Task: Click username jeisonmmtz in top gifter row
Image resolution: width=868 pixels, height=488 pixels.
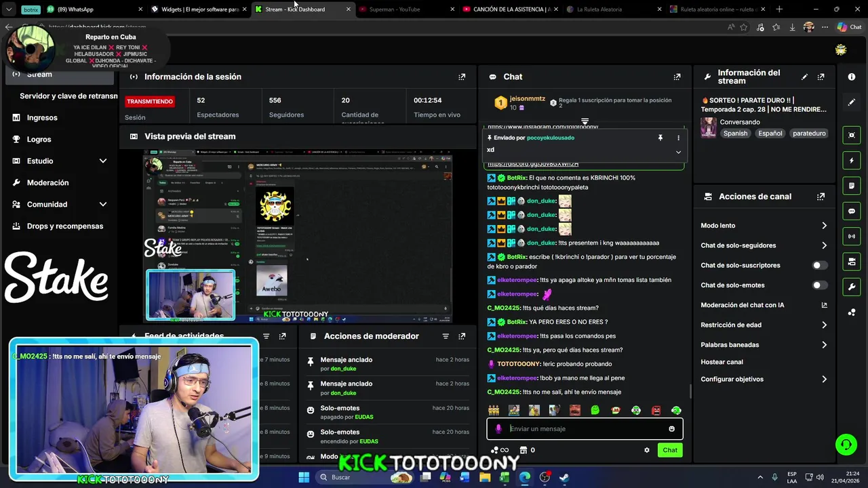Action: pyautogui.click(x=527, y=99)
